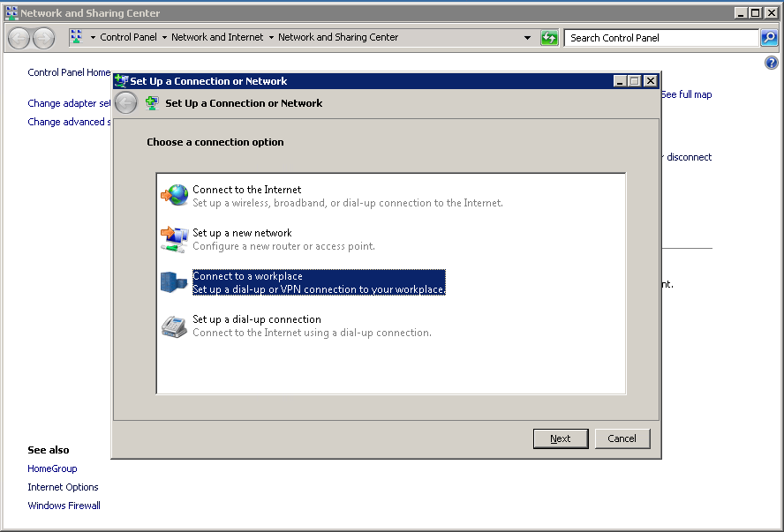Open Control Panel Home link
This screenshot has width=784, height=532.
click(69, 73)
